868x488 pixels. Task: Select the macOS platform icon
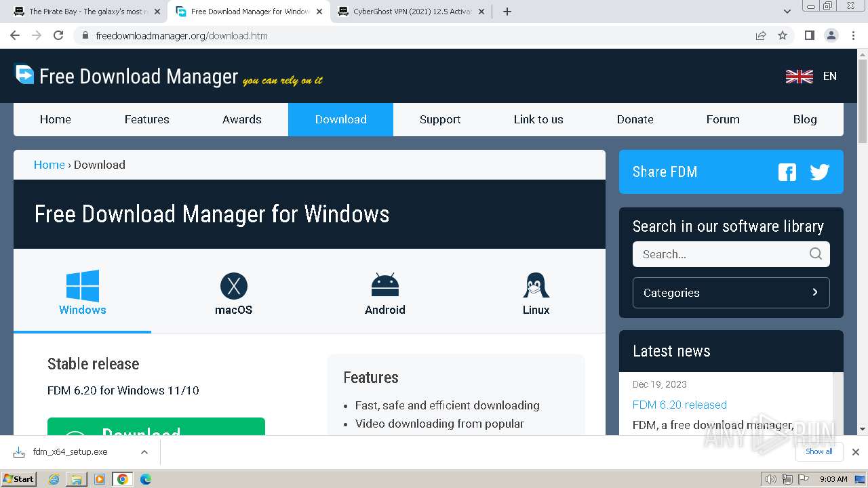[234, 286]
